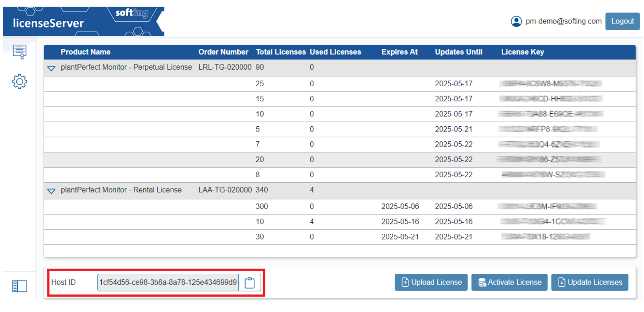Click Expires At date 2025-05-06
Image resolution: width=644 pixels, height=312 pixels.
[x=400, y=206]
